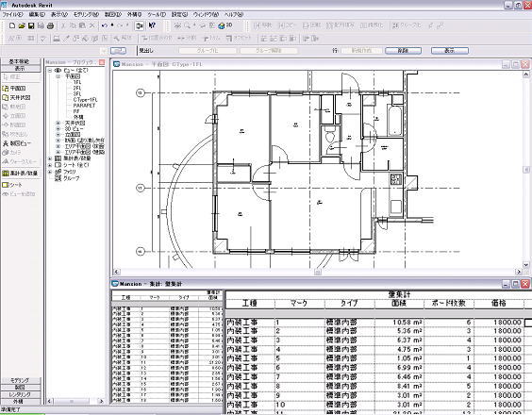Click the 8.41 m² area cell
Screen dimensions: 532x415
[399, 386]
